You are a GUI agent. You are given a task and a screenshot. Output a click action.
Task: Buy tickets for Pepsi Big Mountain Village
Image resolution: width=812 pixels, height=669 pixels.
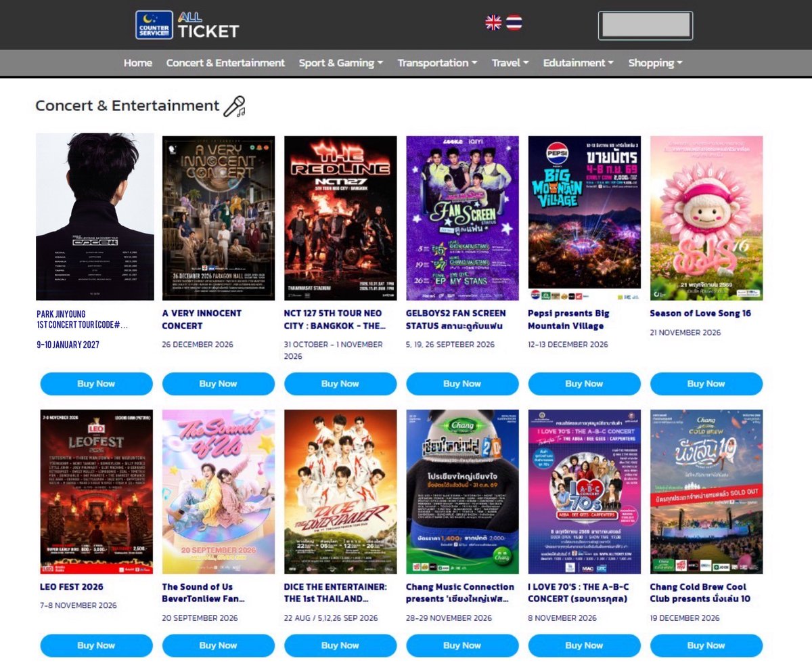(x=585, y=384)
